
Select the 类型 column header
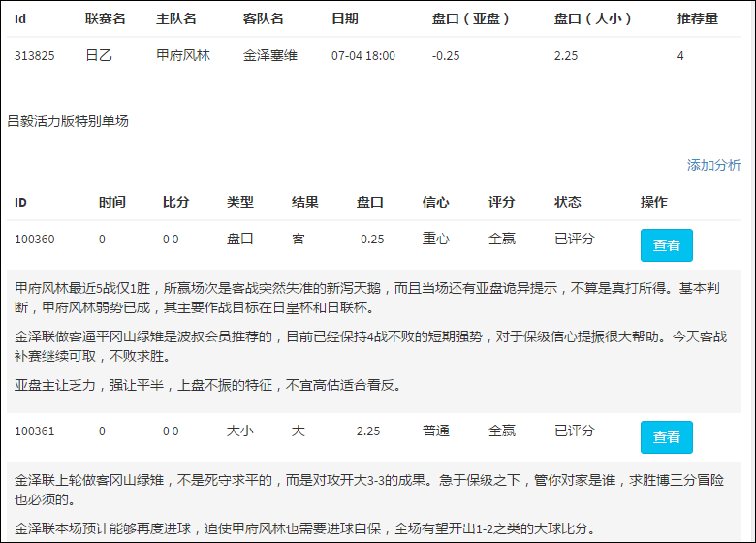click(x=239, y=202)
